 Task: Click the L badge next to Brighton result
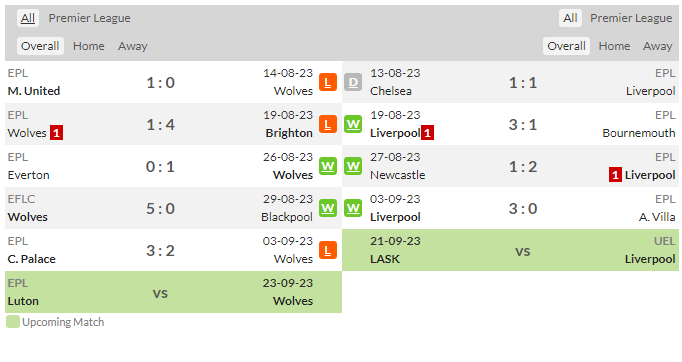click(x=328, y=124)
